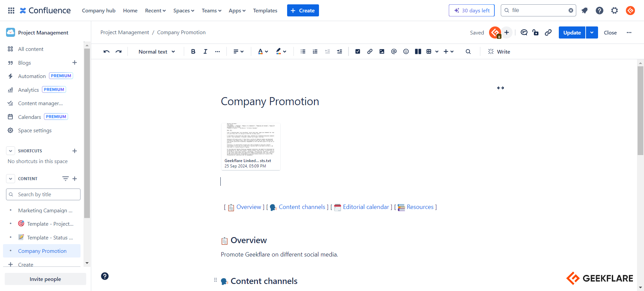644x291 pixels.
Task: Insert a numbered list
Action: pyautogui.click(x=315, y=52)
